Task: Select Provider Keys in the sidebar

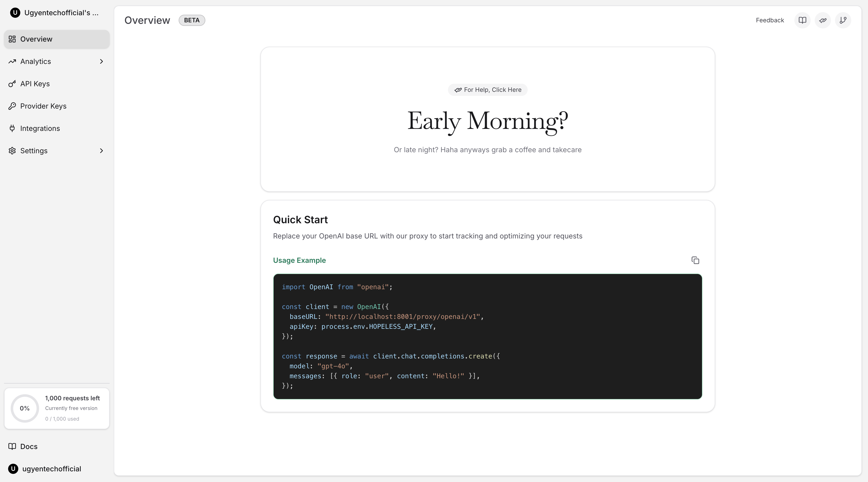Action: [x=43, y=106]
